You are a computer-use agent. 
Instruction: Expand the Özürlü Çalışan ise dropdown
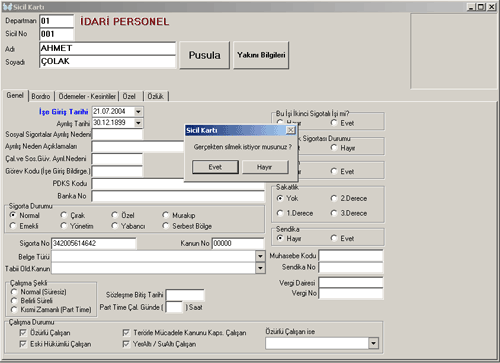pos(374,343)
